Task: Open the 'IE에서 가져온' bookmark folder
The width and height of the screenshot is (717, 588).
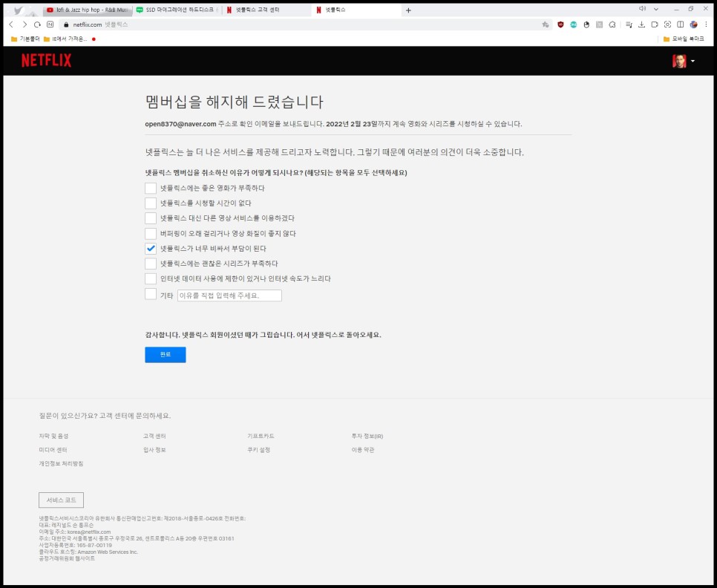Action: [x=65, y=39]
